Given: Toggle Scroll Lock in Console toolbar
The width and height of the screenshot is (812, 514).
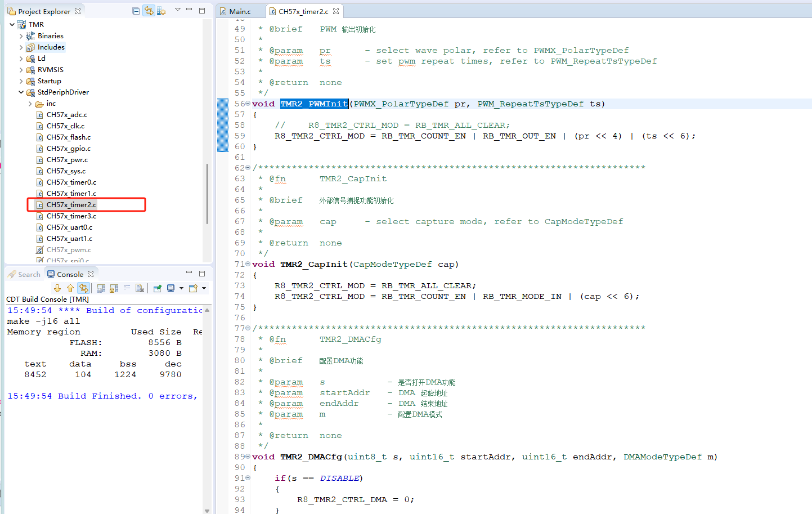Looking at the screenshot, I should pos(114,288).
